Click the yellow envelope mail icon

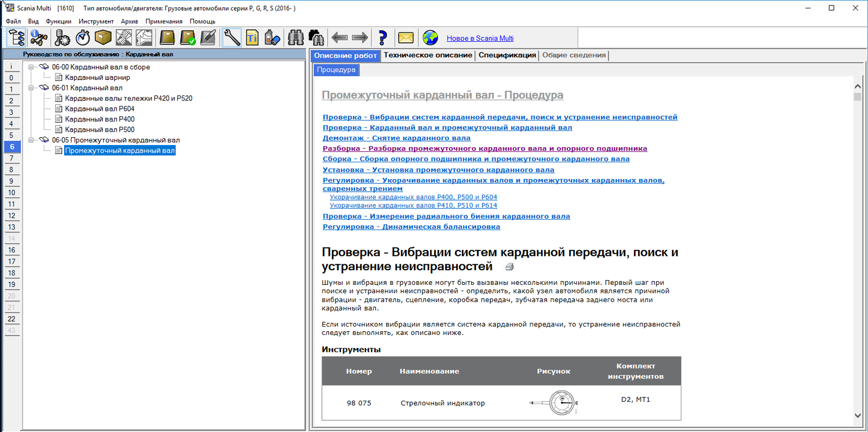(406, 38)
